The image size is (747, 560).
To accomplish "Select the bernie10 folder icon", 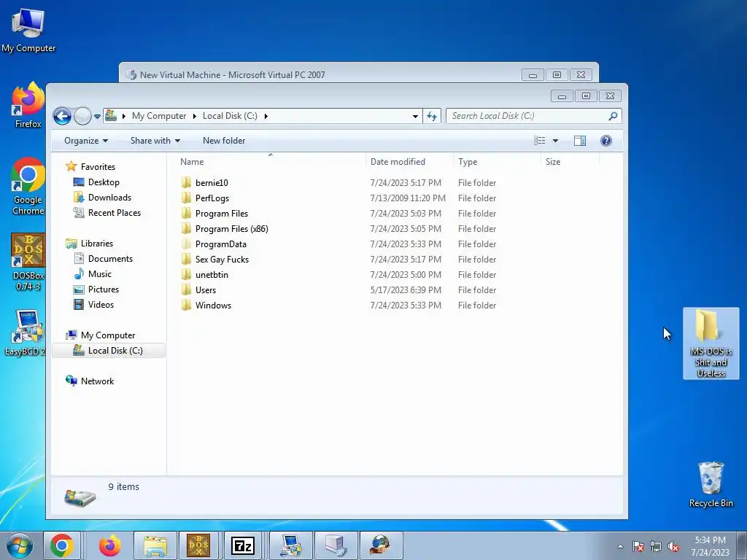I will (186, 182).
